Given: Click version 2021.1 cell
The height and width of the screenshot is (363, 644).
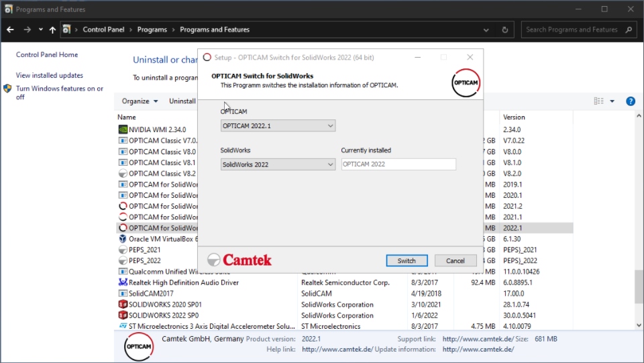Looking at the screenshot, I should 513,217.
